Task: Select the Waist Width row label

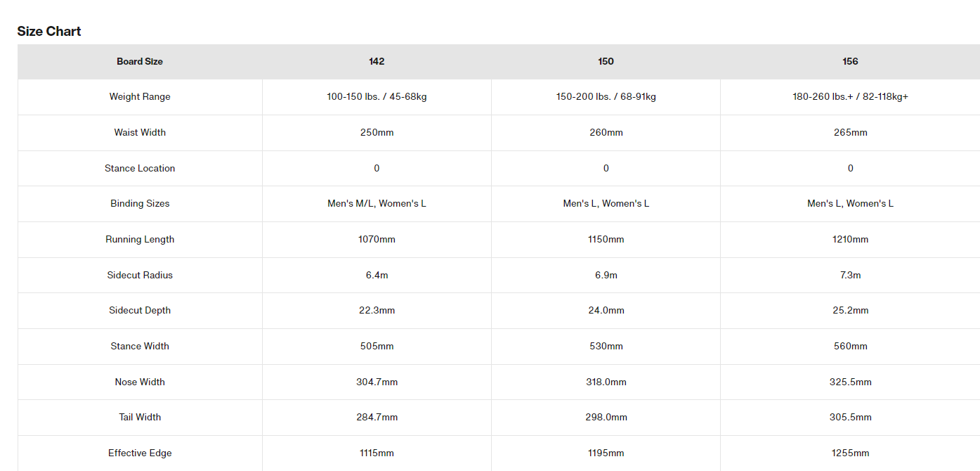Action: (140, 132)
